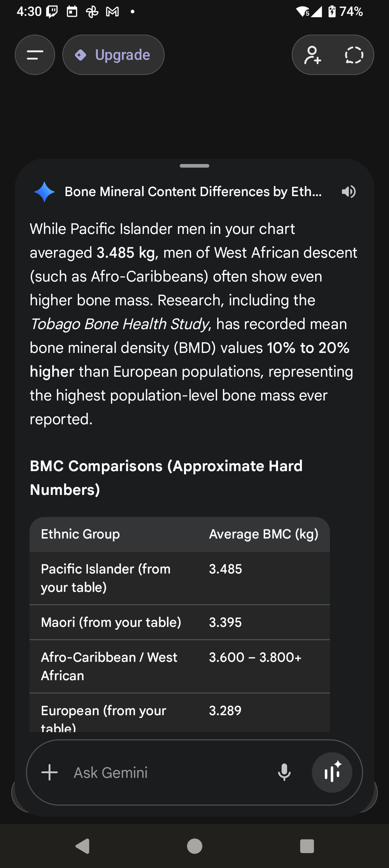Tap the plus attachment icon
The height and width of the screenshot is (868, 389).
tap(50, 772)
